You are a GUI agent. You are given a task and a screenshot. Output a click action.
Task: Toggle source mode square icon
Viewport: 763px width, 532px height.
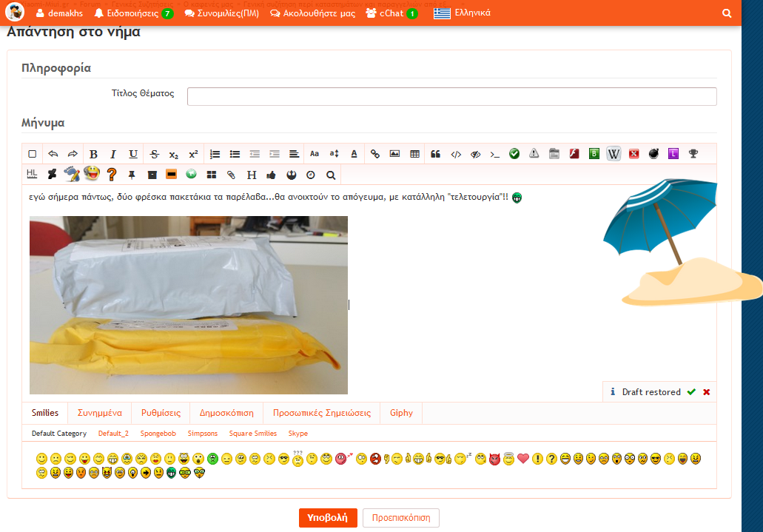point(32,155)
